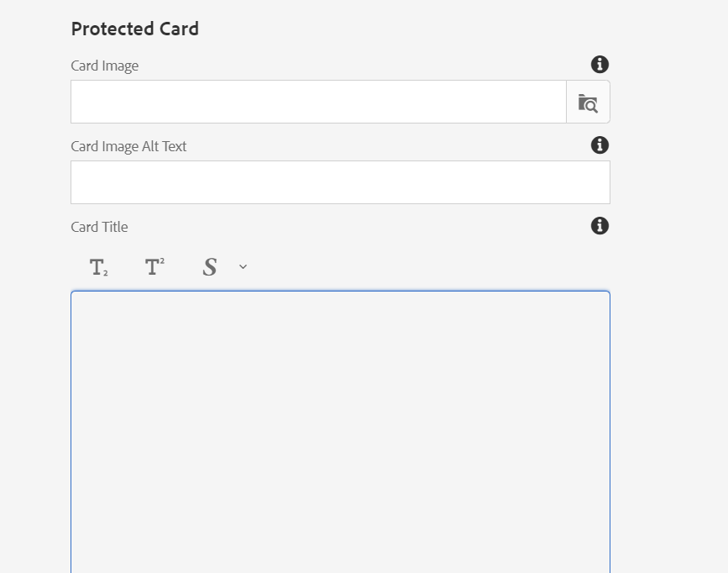Select the Card Image Alt Text label
728x573 pixels.
128,146
